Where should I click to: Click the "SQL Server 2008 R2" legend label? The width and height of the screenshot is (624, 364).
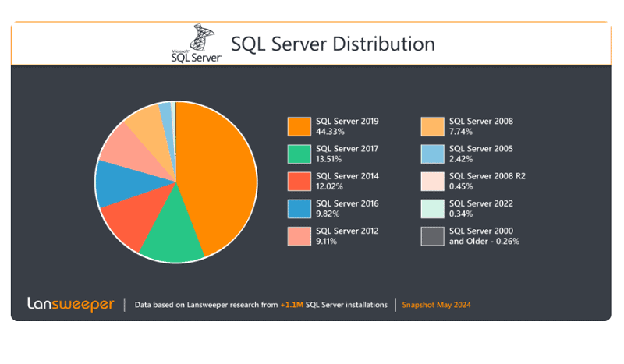click(487, 176)
